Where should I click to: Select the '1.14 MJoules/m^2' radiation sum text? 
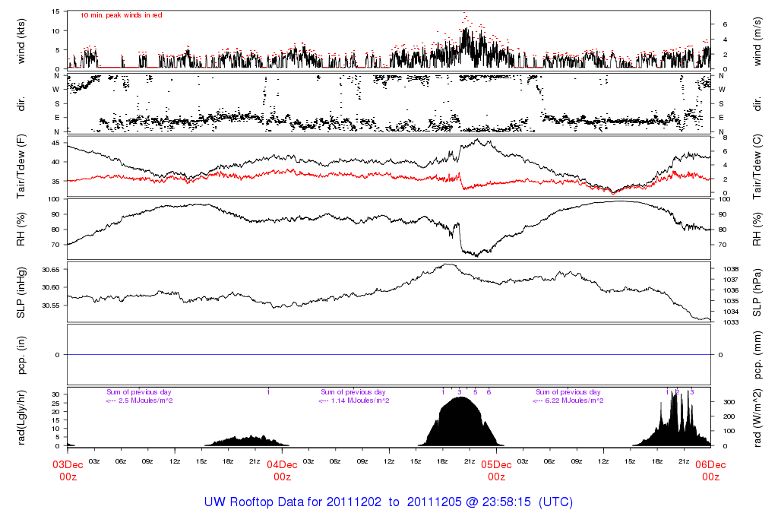point(360,401)
